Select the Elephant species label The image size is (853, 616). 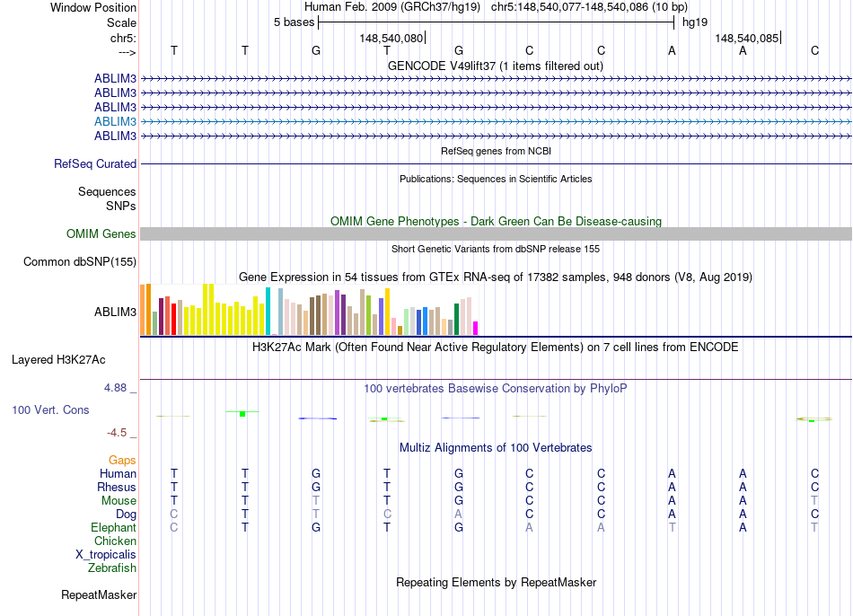tap(113, 527)
